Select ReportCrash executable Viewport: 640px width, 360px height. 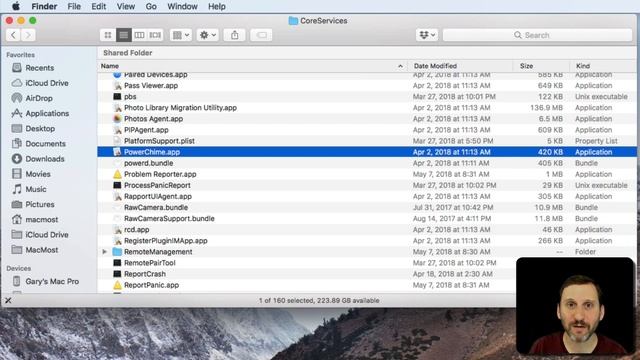(x=306, y=274)
